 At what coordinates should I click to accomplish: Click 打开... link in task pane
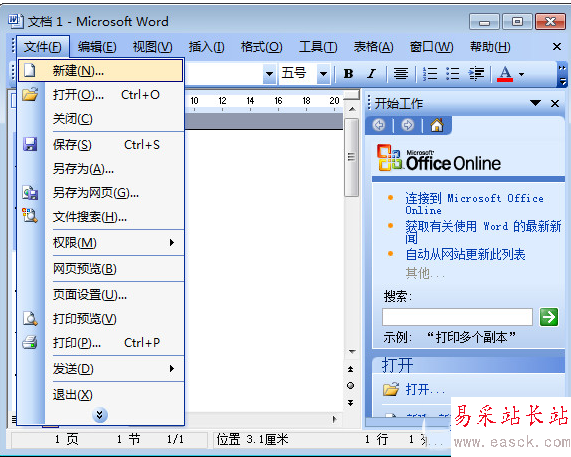pyautogui.click(x=425, y=390)
